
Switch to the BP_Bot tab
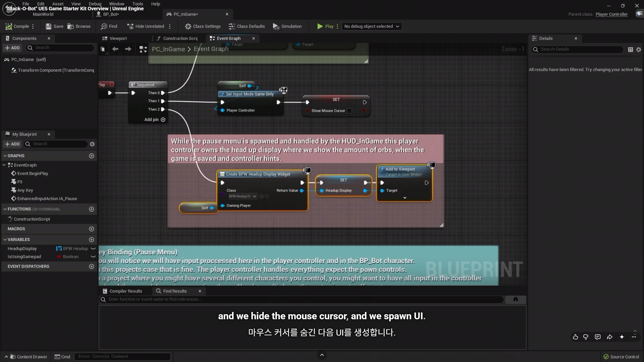pos(111,14)
